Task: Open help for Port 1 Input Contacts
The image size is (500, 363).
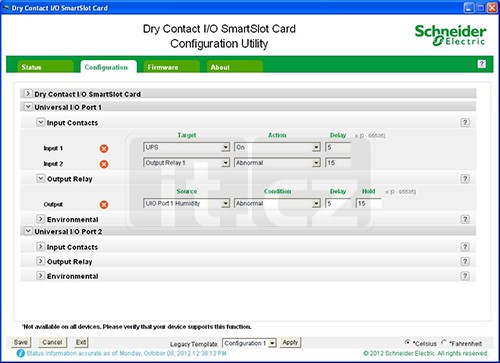Action: (x=465, y=122)
